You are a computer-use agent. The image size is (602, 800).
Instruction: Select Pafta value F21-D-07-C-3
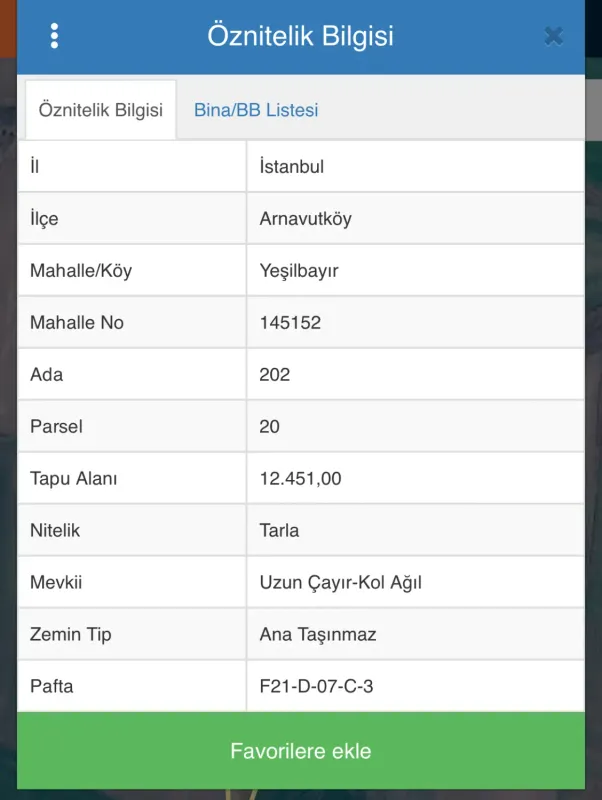pos(316,686)
